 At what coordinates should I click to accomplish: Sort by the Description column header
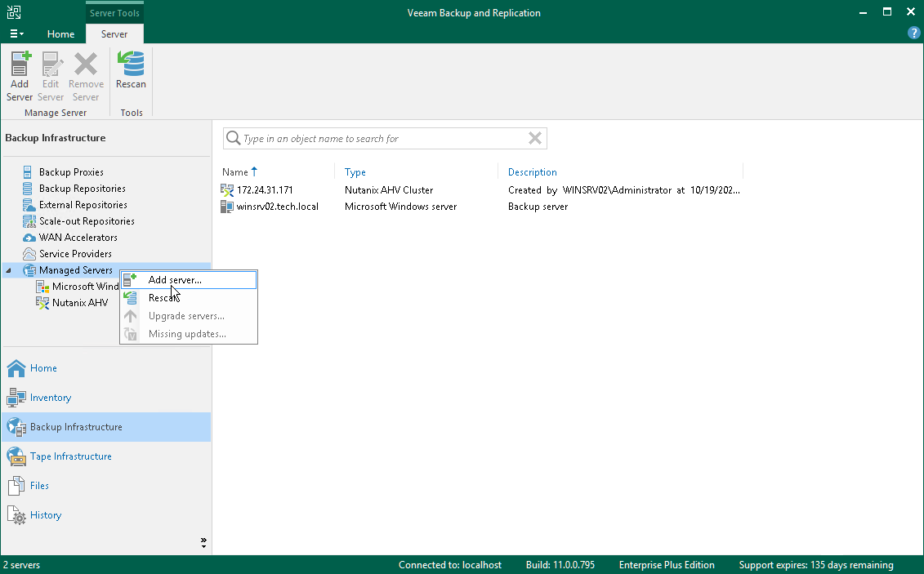(x=532, y=172)
